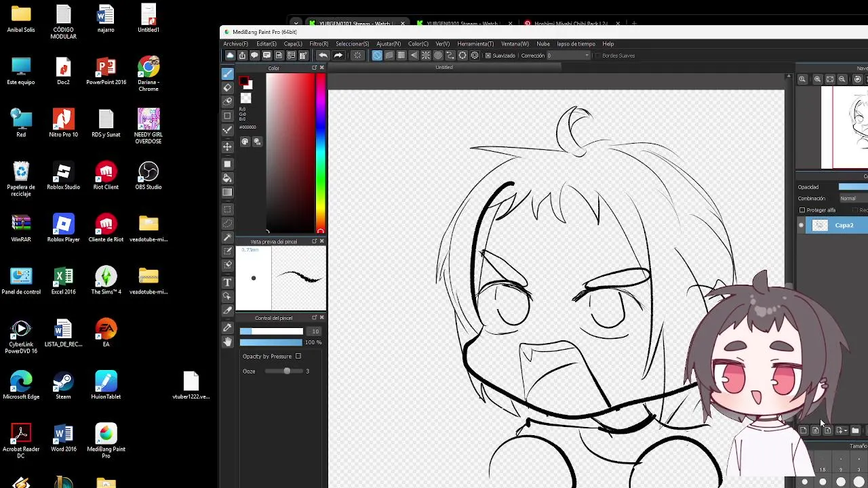Click the Ooze slider handle

tap(287, 371)
